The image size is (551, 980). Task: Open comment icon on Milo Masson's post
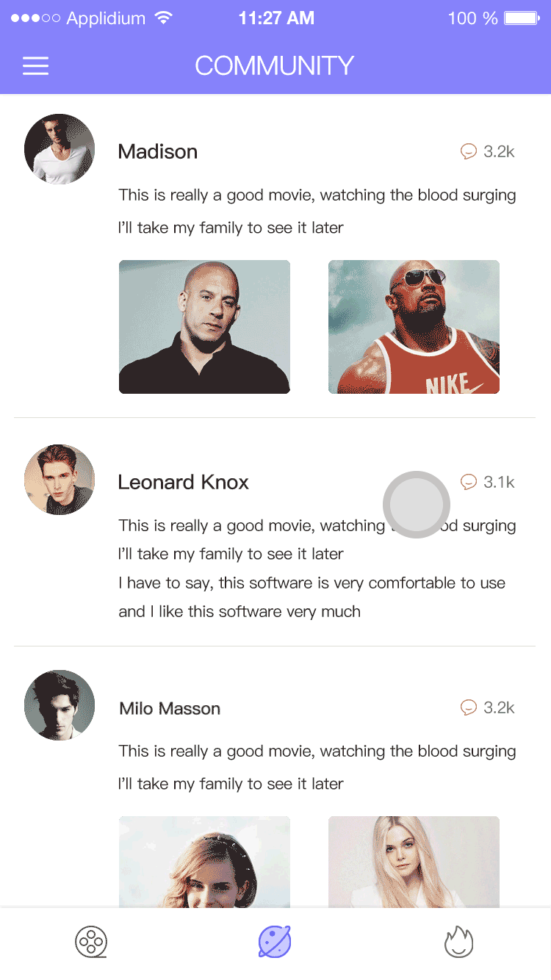469,708
